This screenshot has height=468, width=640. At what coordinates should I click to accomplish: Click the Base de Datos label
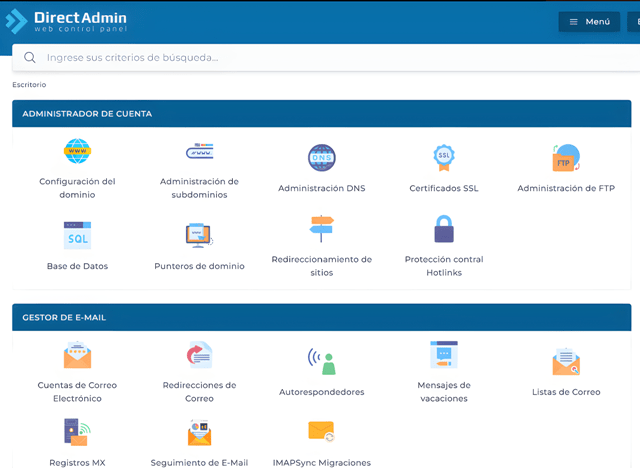pos(77,266)
